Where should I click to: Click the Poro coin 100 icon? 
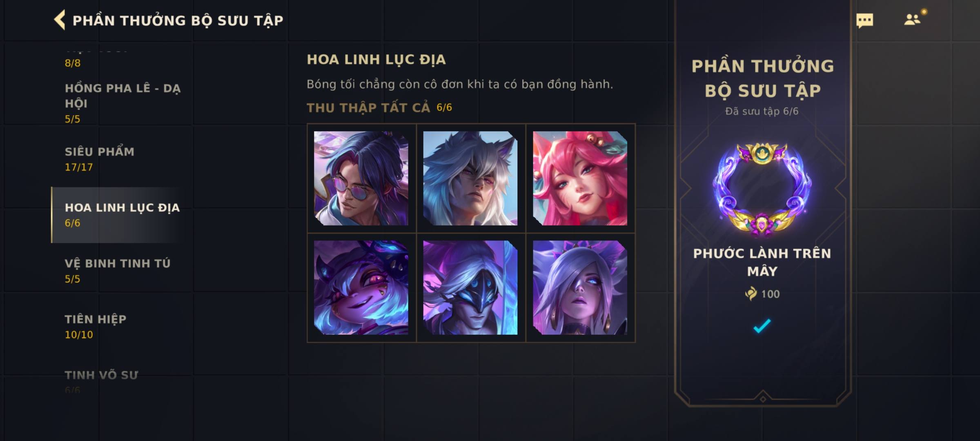(x=751, y=294)
